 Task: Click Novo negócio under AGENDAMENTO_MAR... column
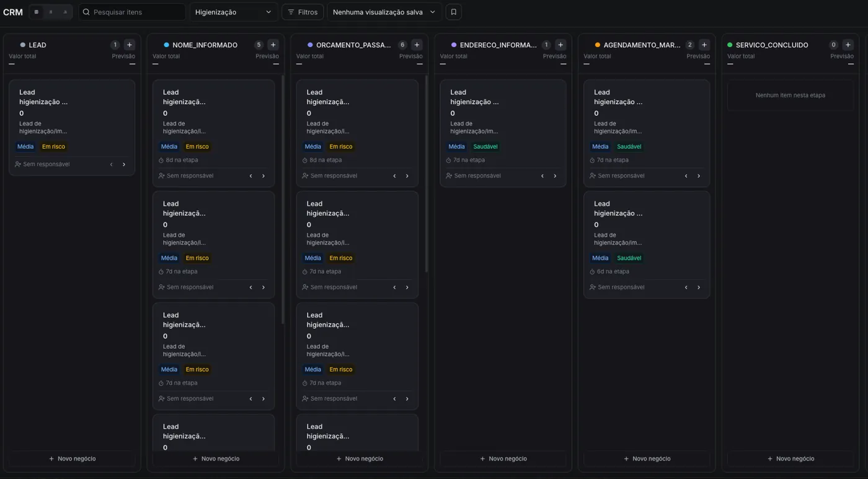point(647,459)
